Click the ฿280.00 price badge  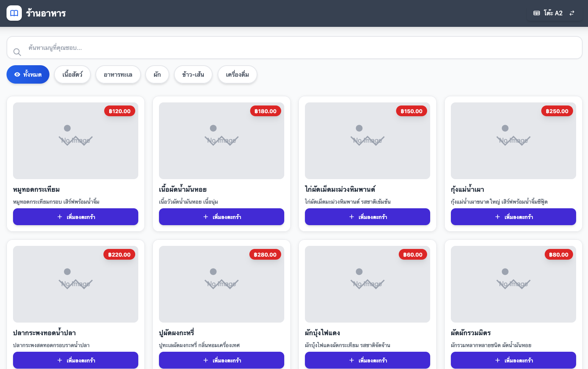[x=265, y=255]
